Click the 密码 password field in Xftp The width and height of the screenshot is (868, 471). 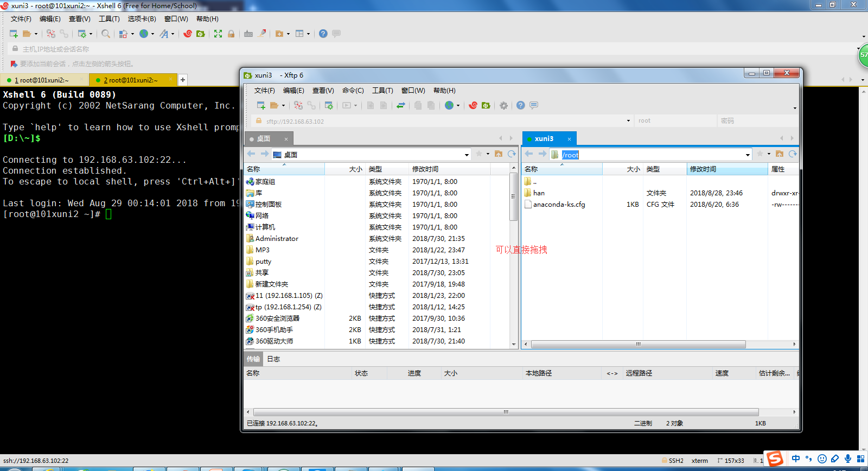(757, 120)
